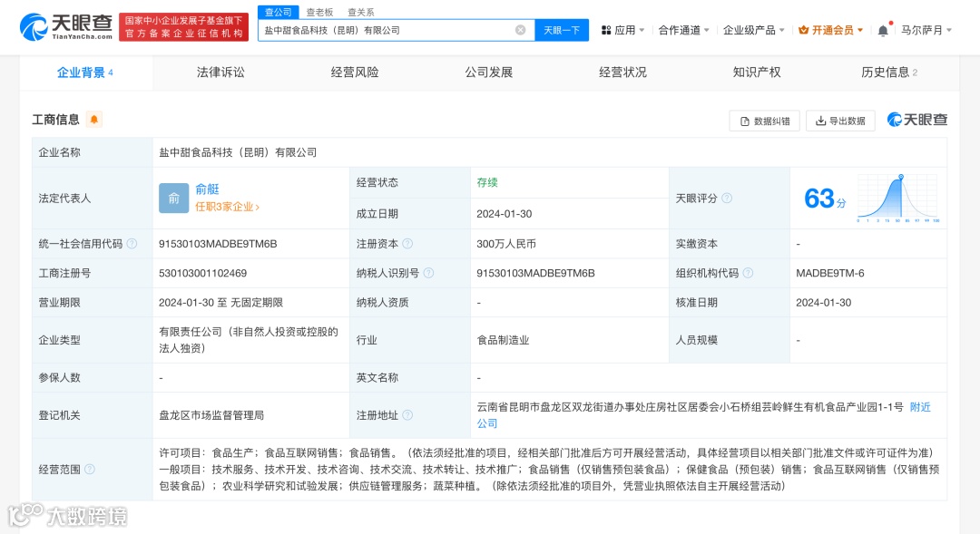Screen dimensions: 980x534
Task: Switch to the 公司发展 tab
Action: tap(489, 73)
